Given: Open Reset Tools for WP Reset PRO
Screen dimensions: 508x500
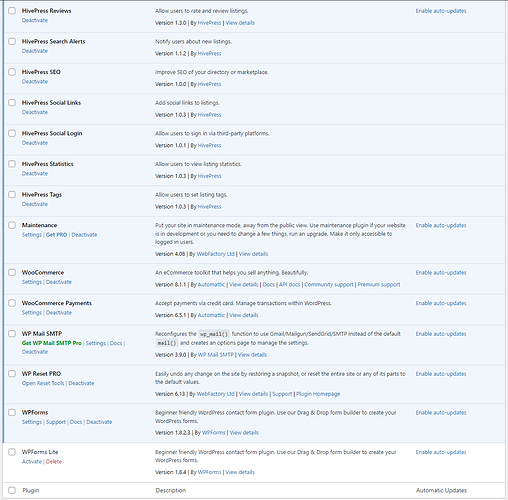Looking at the screenshot, I should [43, 383].
